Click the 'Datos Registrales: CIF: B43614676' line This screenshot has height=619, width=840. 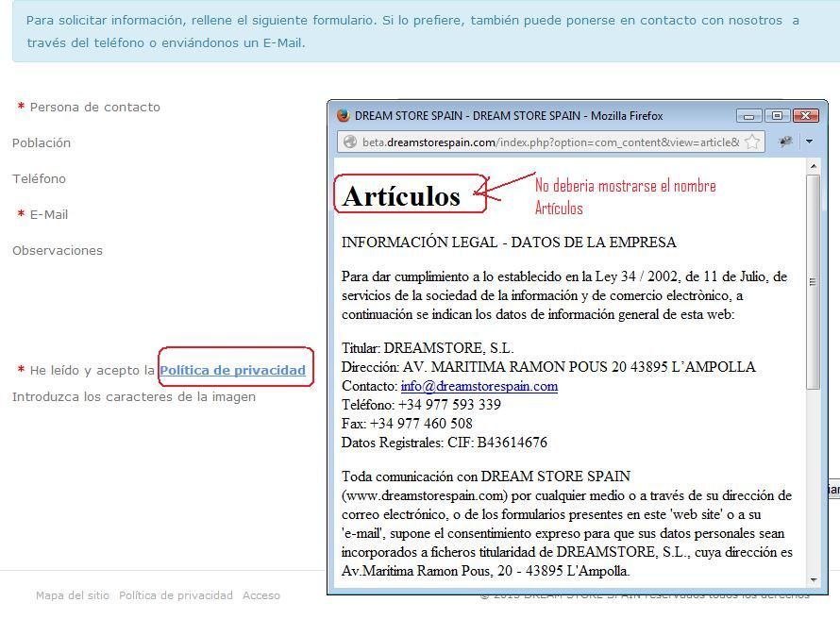[x=445, y=443]
